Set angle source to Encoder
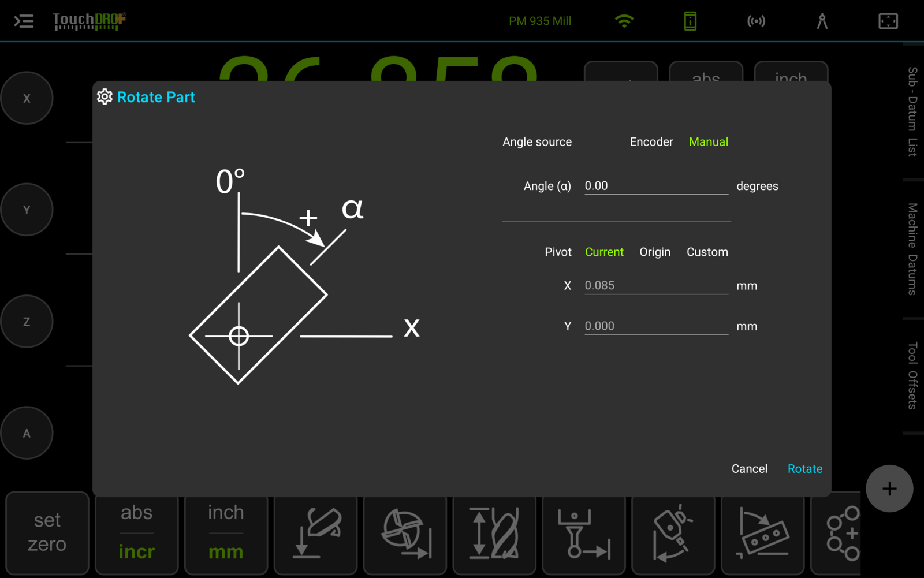The width and height of the screenshot is (924, 578). 651,142
